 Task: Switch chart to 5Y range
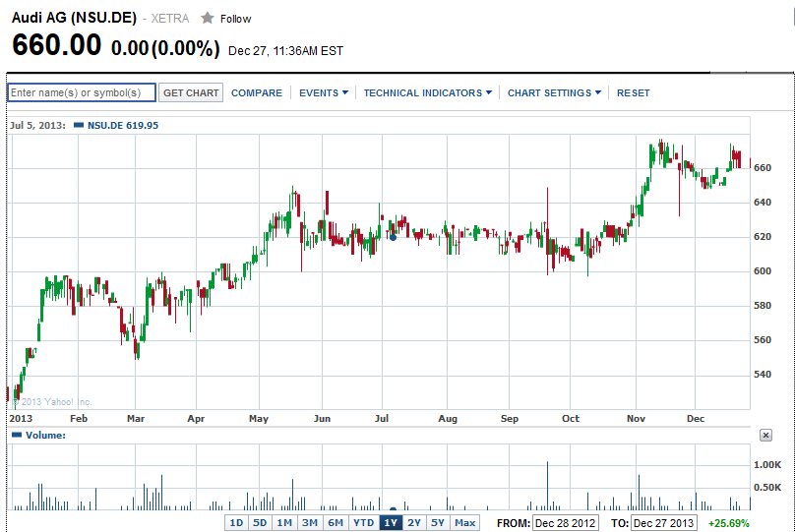coord(438,523)
